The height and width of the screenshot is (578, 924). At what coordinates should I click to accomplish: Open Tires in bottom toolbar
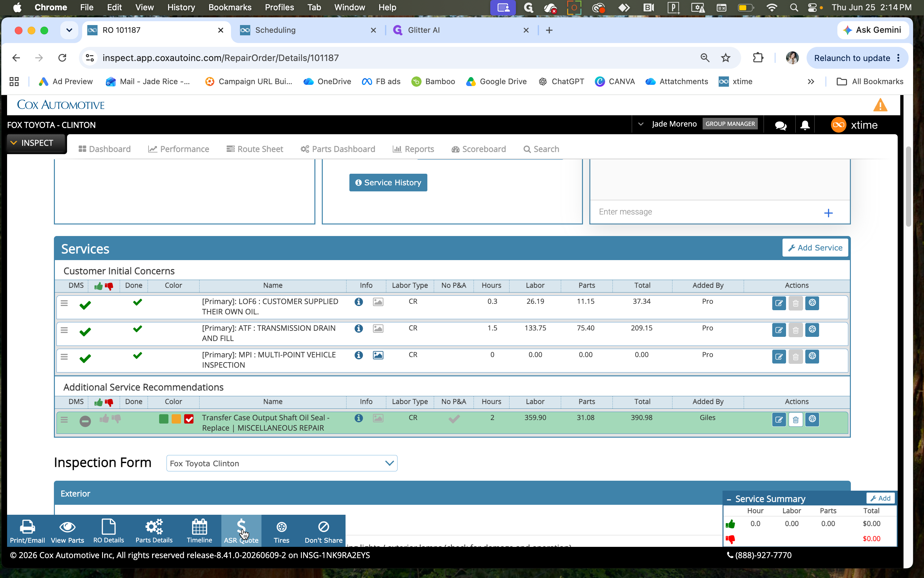[281, 531]
